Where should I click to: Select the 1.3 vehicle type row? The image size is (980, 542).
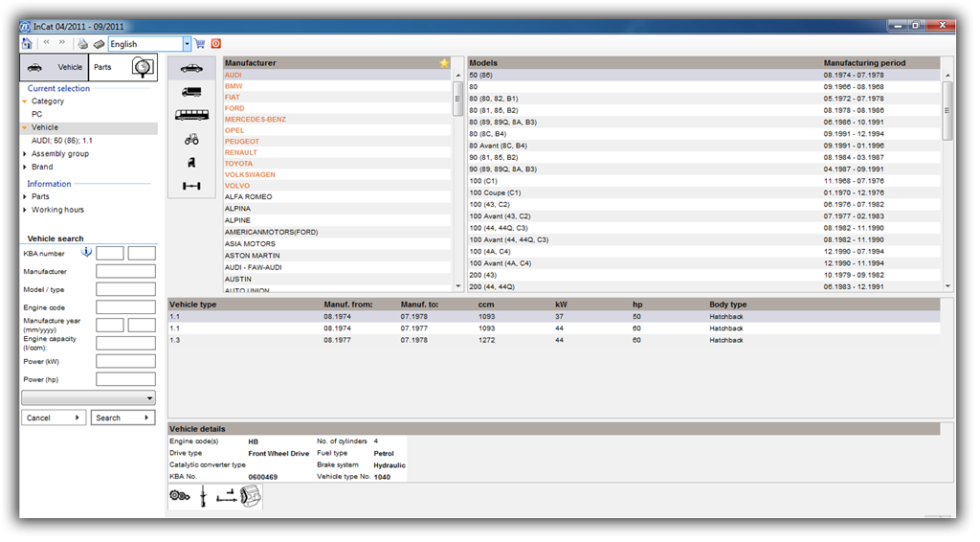click(x=554, y=340)
